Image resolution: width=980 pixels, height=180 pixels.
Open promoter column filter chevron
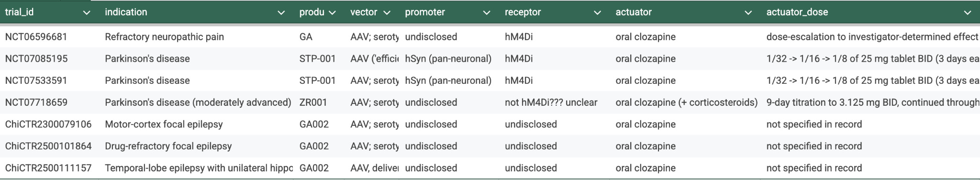pos(487,13)
